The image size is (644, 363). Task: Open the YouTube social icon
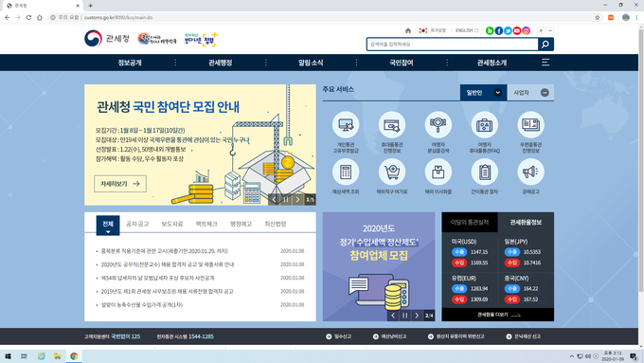(x=517, y=30)
